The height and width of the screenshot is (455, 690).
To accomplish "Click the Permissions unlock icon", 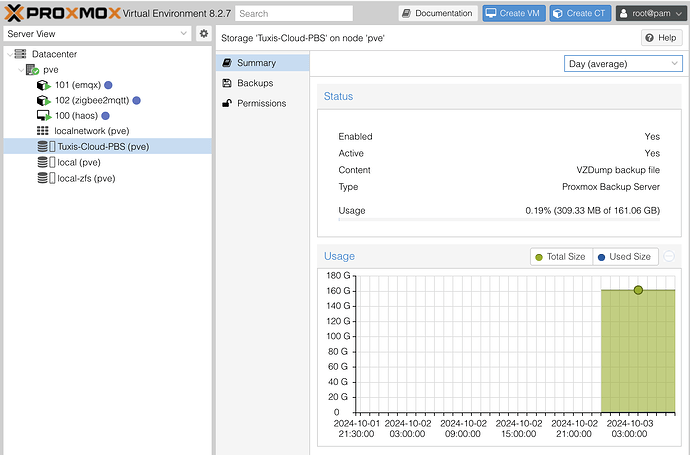I will coord(227,103).
